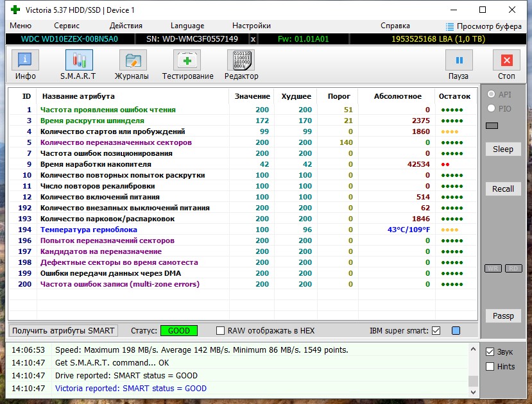The width and height of the screenshot is (532, 404).
Task: Click the blue color square near IBM super smart
Action: (x=456, y=330)
